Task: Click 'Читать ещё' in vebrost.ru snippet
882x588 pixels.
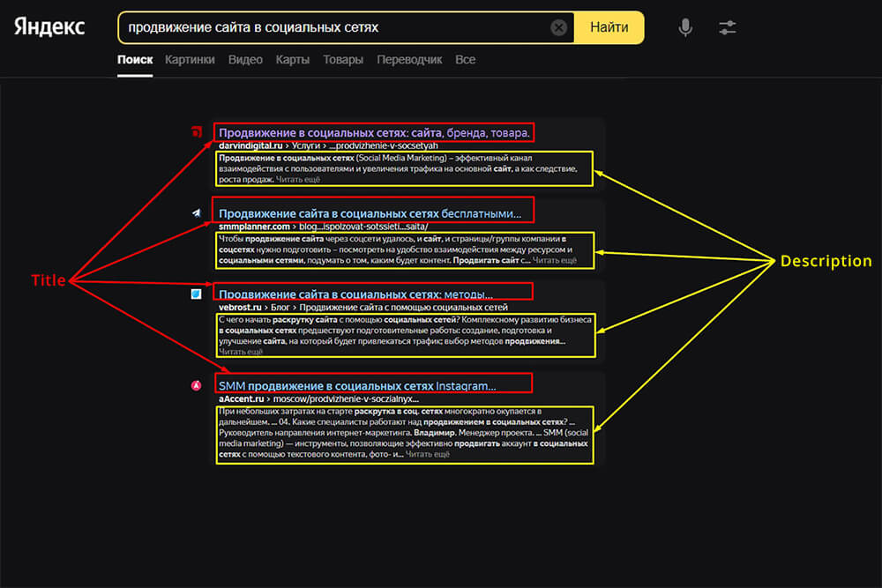Action: pyautogui.click(x=241, y=352)
